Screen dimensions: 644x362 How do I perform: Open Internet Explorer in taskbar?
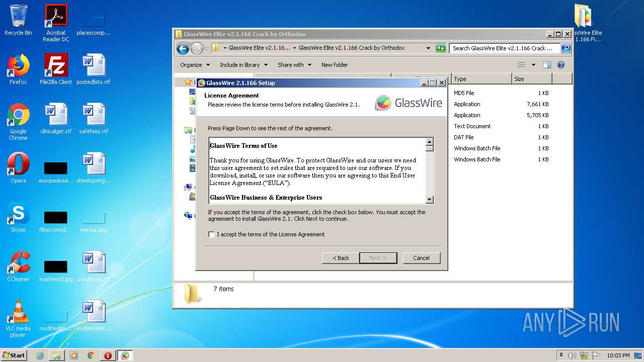point(40,355)
